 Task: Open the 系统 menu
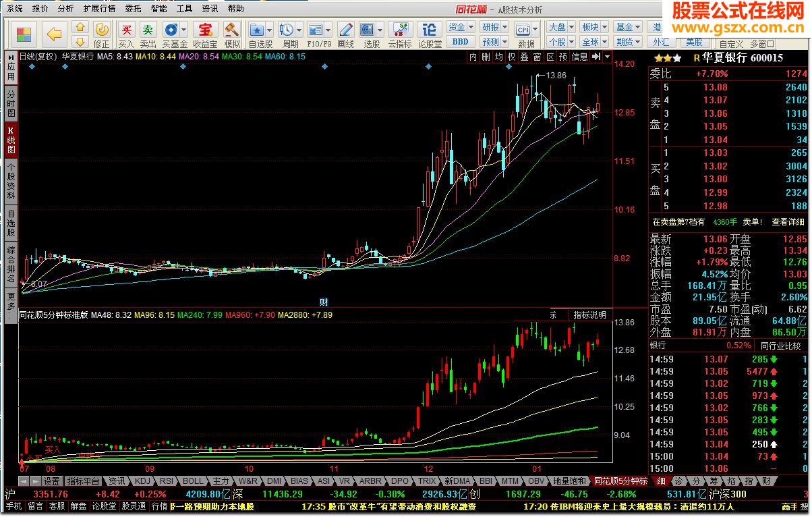(15, 9)
